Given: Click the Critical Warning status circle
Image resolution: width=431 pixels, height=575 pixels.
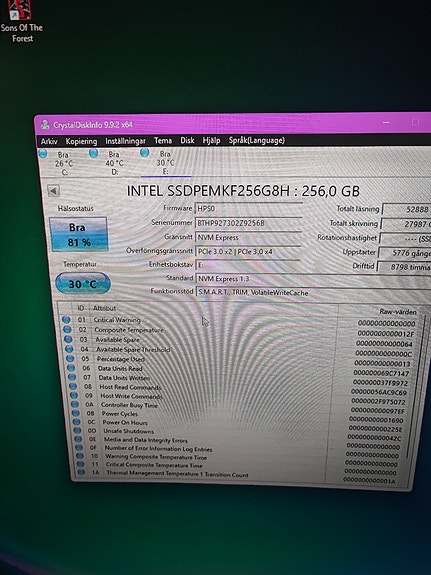Looking at the screenshot, I should [66, 320].
